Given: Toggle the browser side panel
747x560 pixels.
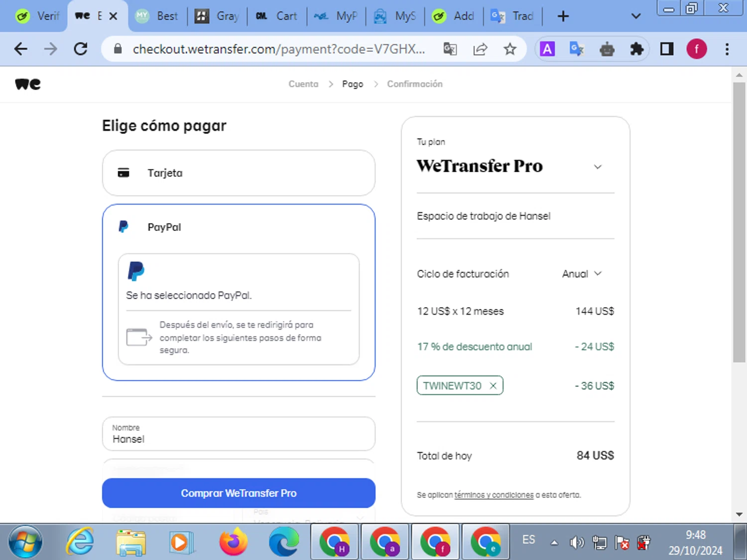Looking at the screenshot, I should pyautogui.click(x=667, y=49).
